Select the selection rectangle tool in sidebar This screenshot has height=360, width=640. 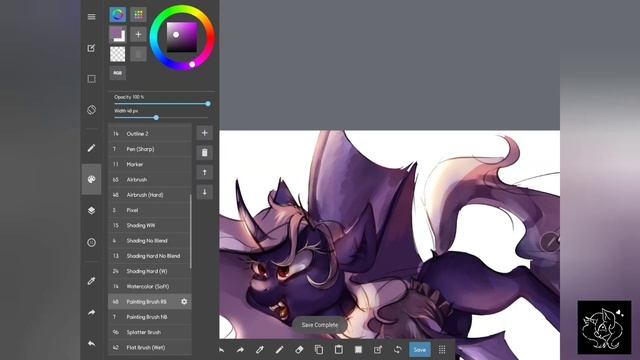tap(91, 79)
